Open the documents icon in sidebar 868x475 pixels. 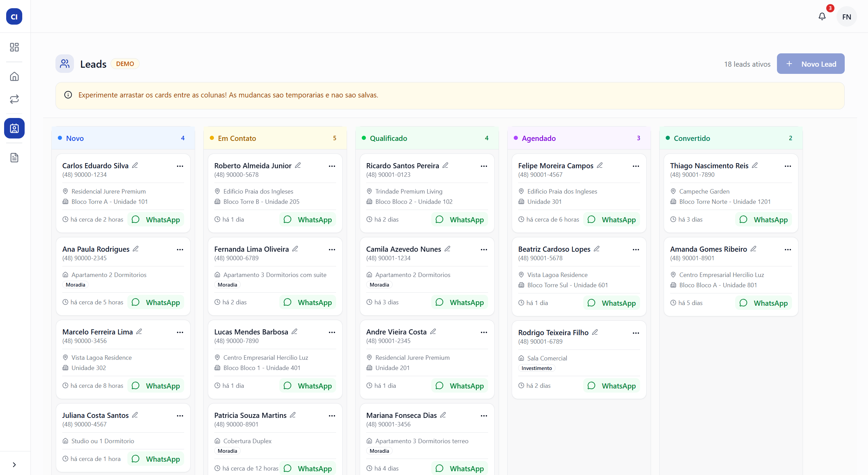click(14, 157)
